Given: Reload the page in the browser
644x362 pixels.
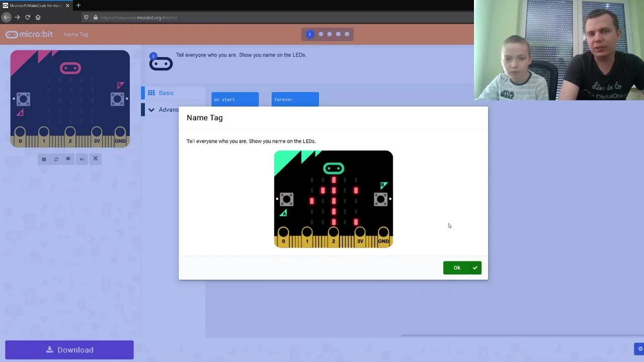Looking at the screenshot, I should [28, 17].
